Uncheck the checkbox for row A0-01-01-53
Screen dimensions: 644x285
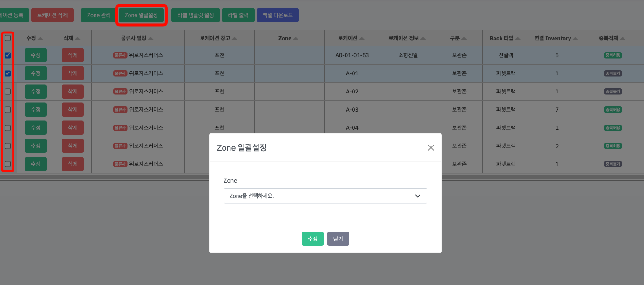8,55
